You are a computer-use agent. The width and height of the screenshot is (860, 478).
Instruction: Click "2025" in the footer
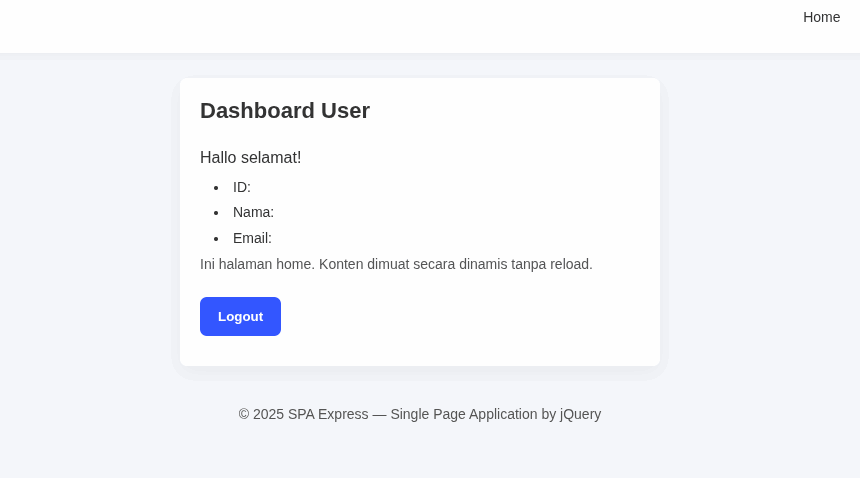pyautogui.click(x=268, y=414)
